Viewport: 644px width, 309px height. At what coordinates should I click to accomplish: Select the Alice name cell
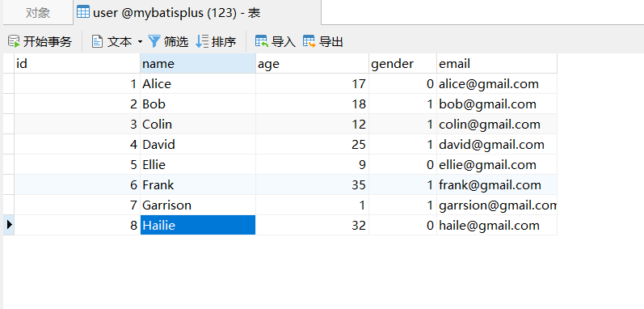point(198,84)
